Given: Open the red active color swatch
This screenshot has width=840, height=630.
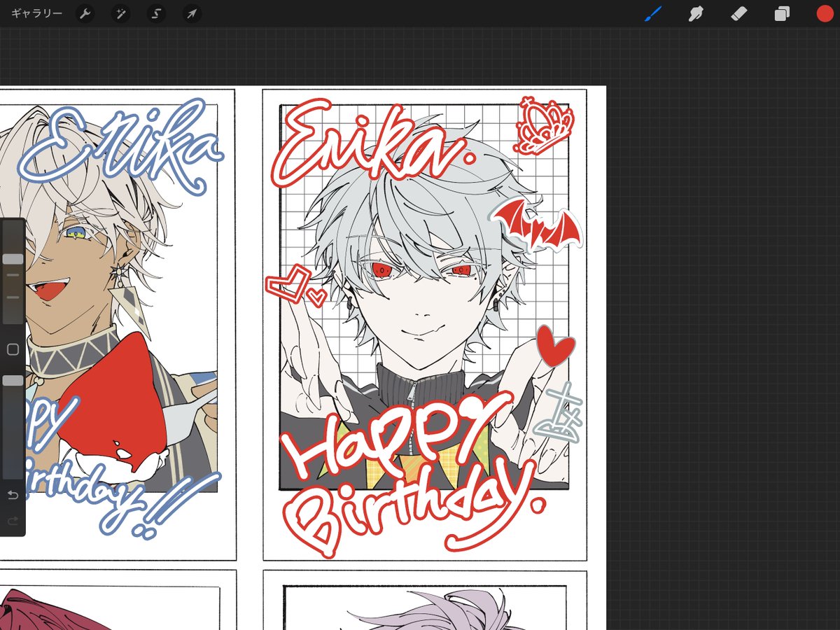Looking at the screenshot, I should click(x=825, y=13).
